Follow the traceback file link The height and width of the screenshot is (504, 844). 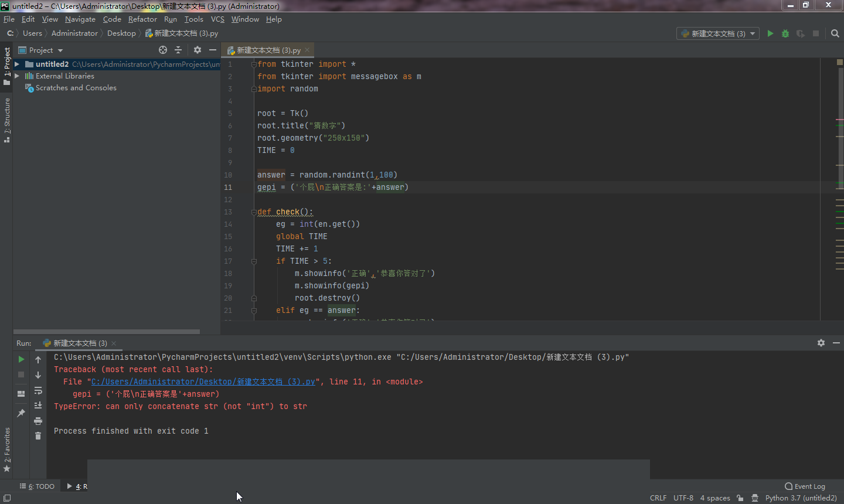pos(203,382)
